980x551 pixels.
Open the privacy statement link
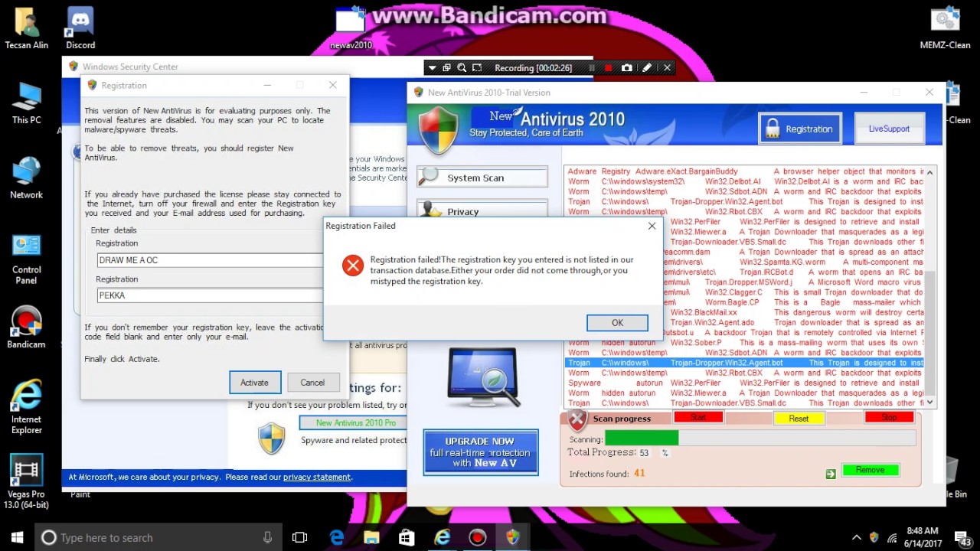click(x=317, y=477)
